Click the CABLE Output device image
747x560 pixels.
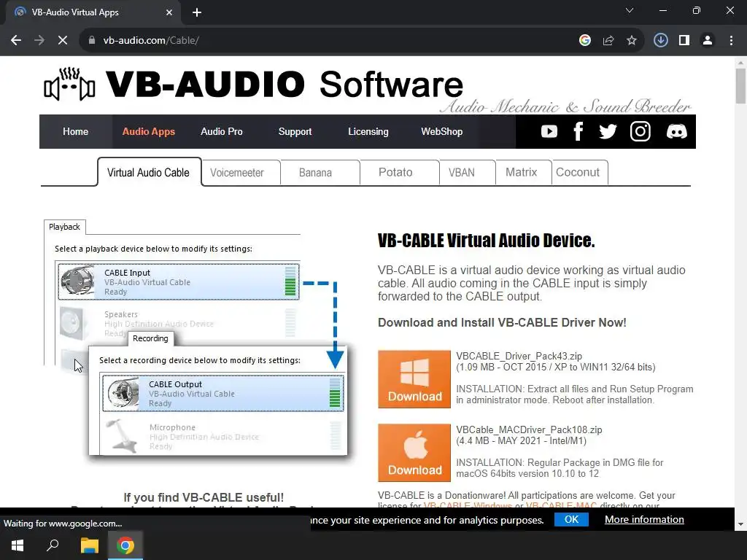[123, 393]
